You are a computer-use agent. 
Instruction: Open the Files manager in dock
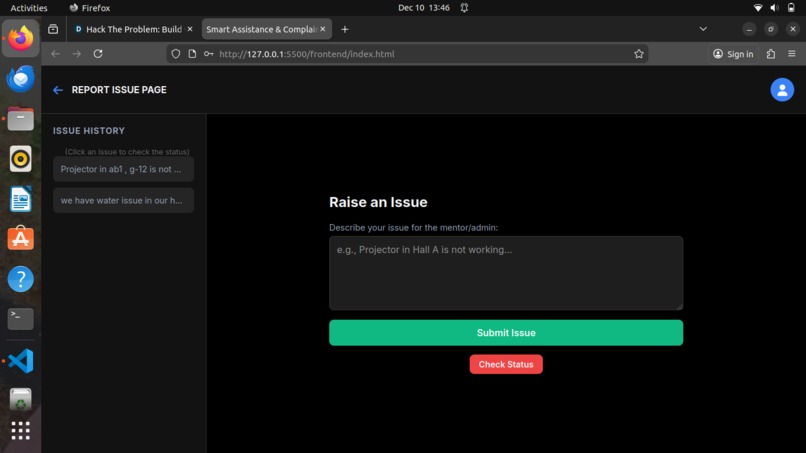pos(21,119)
